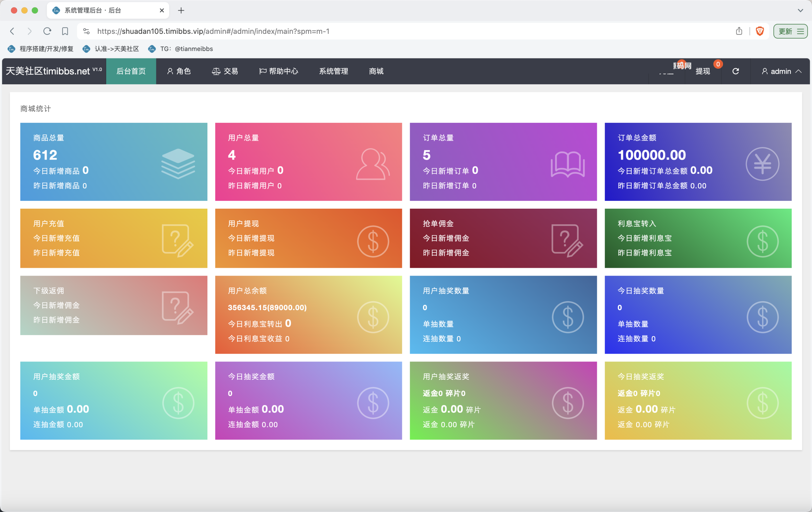The image size is (812, 512).
Task: Switch to the 后台首页 tab
Action: [x=131, y=71]
